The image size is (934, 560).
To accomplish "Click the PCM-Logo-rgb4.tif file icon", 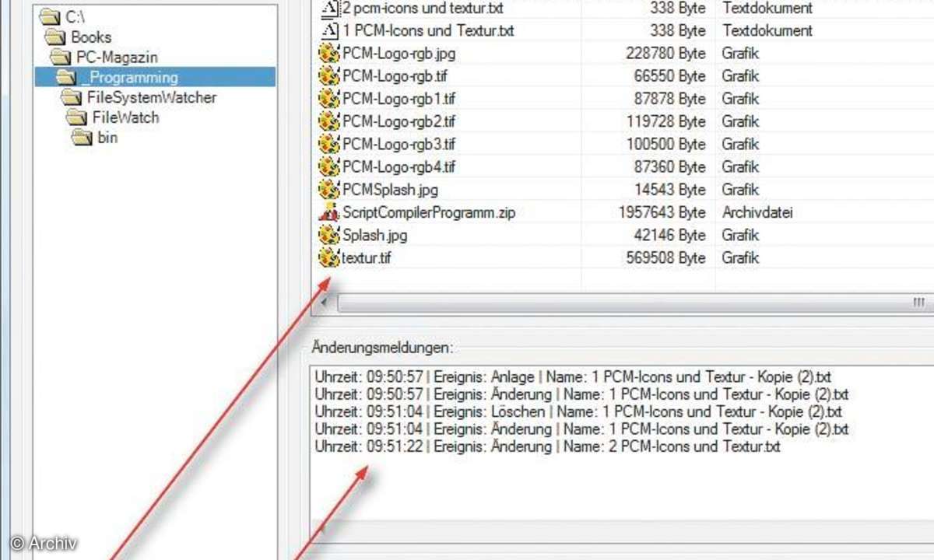I will 330,166.
